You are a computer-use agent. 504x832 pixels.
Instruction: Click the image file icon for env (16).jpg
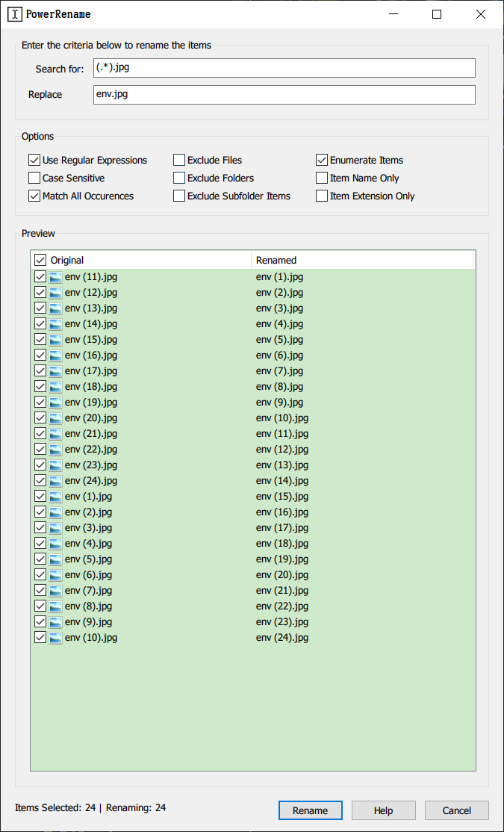55,355
